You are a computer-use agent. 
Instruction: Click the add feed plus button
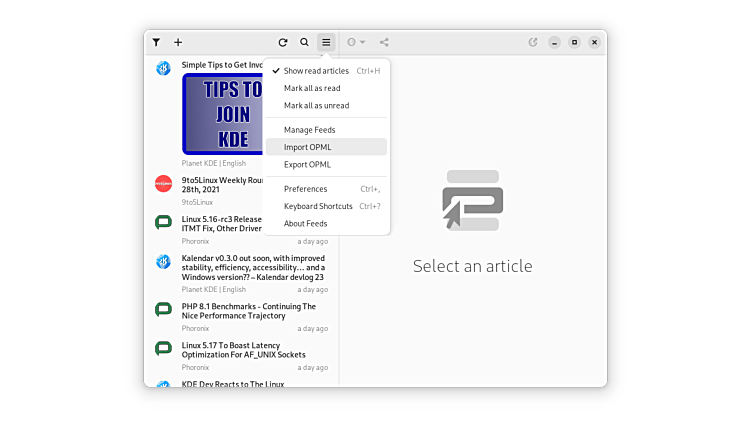coord(178,42)
